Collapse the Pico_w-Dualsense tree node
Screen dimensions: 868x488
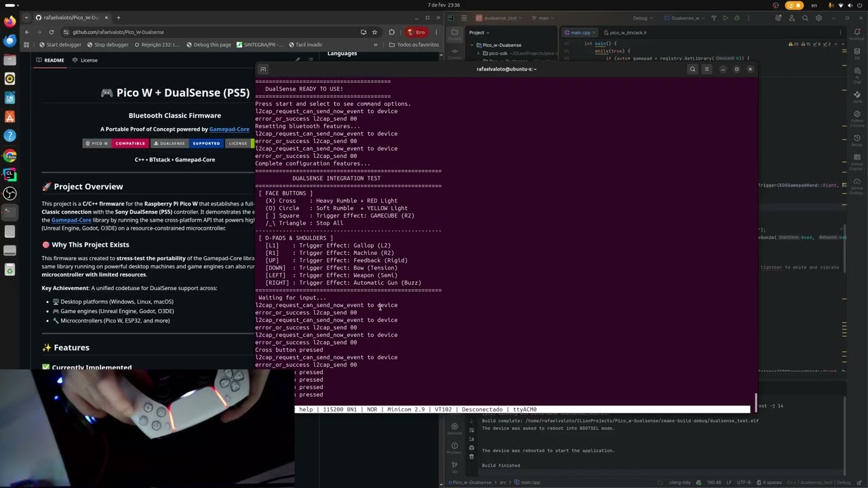click(x=472, y=45)
